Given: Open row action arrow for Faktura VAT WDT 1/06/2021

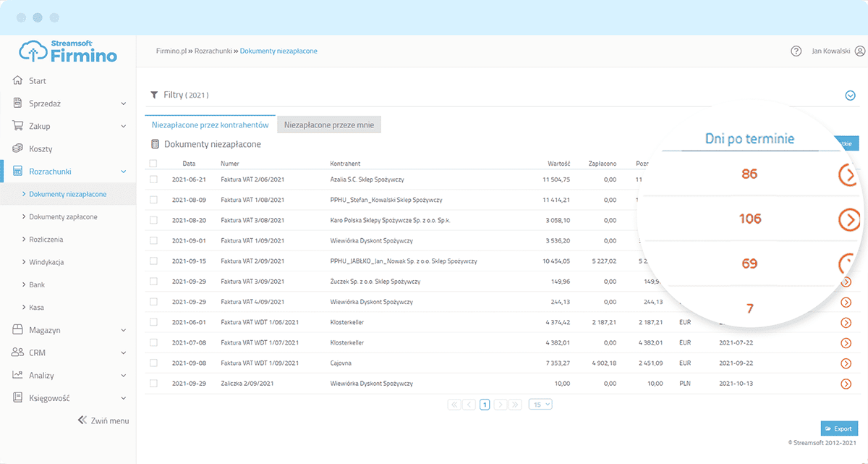Looking at the screenshot, I should point(846,322).
